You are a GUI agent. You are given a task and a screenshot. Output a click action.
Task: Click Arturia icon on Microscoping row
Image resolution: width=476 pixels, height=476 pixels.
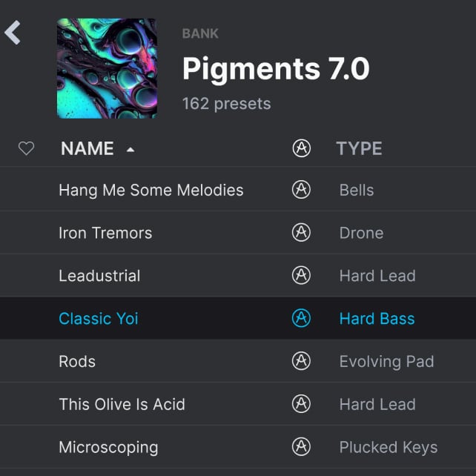[301, 448]
